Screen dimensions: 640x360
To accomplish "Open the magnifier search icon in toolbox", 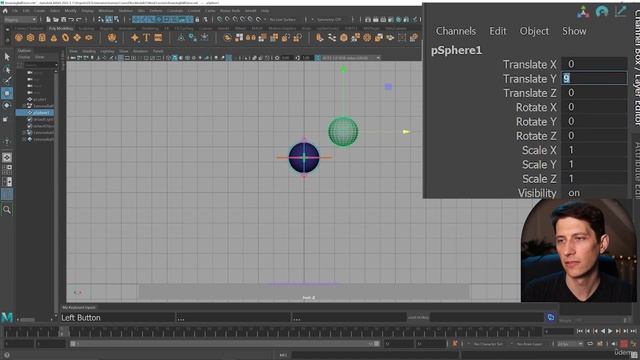I will (x=7, y=210).
